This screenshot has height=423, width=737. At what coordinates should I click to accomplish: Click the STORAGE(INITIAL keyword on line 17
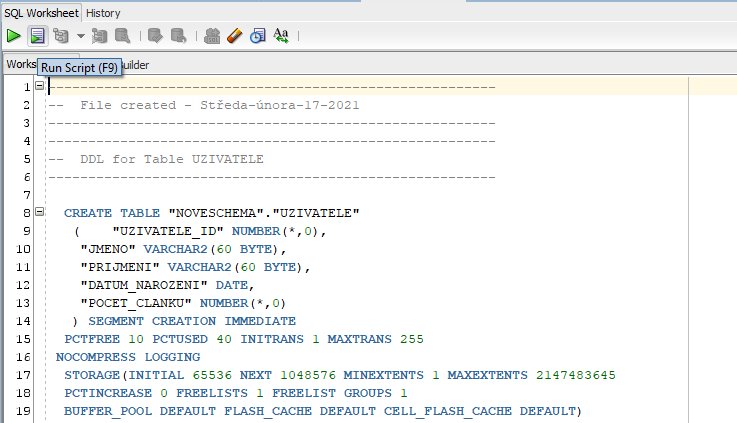(124, 375)
